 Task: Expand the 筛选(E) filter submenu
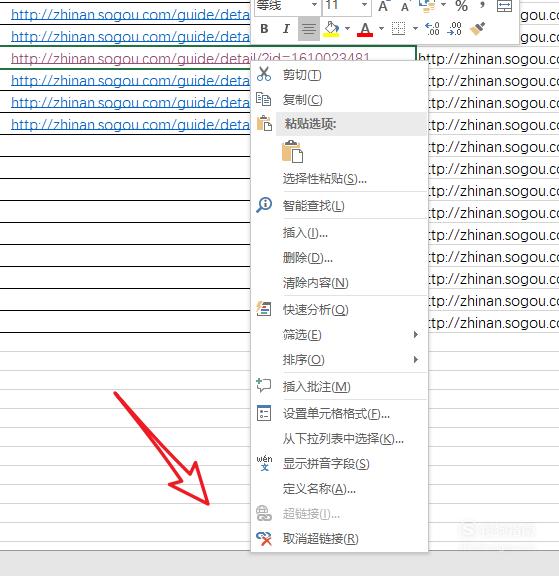click(339, 335)
